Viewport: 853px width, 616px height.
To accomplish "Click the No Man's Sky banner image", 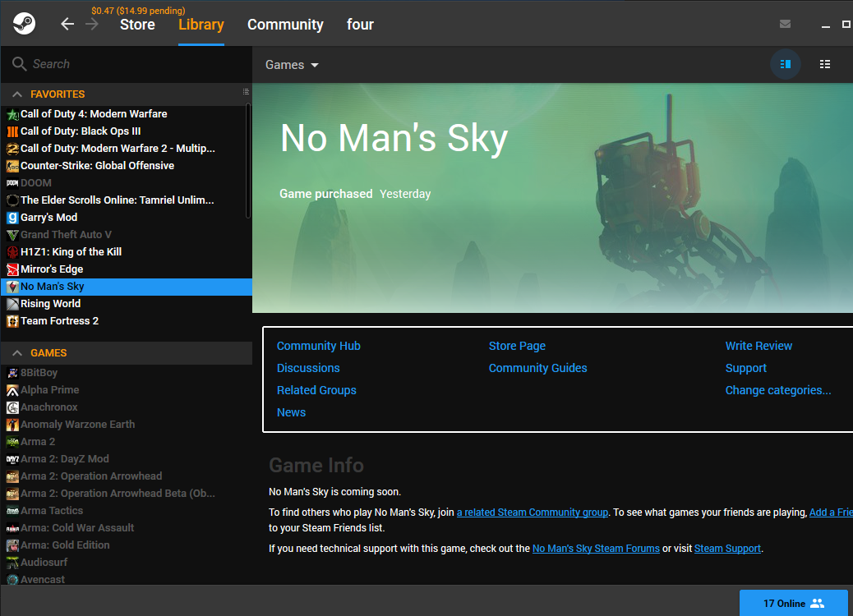I will point(553,198).
